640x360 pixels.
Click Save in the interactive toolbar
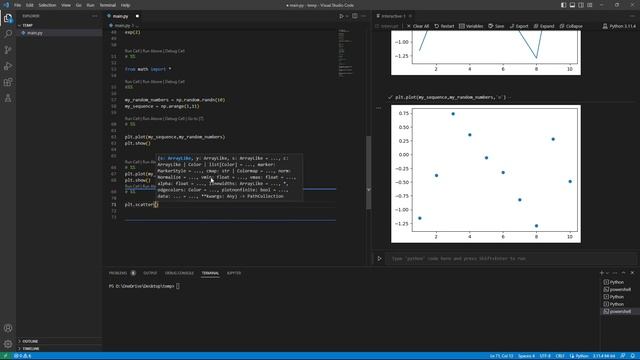pyautogui.click(x=496, y=26)
